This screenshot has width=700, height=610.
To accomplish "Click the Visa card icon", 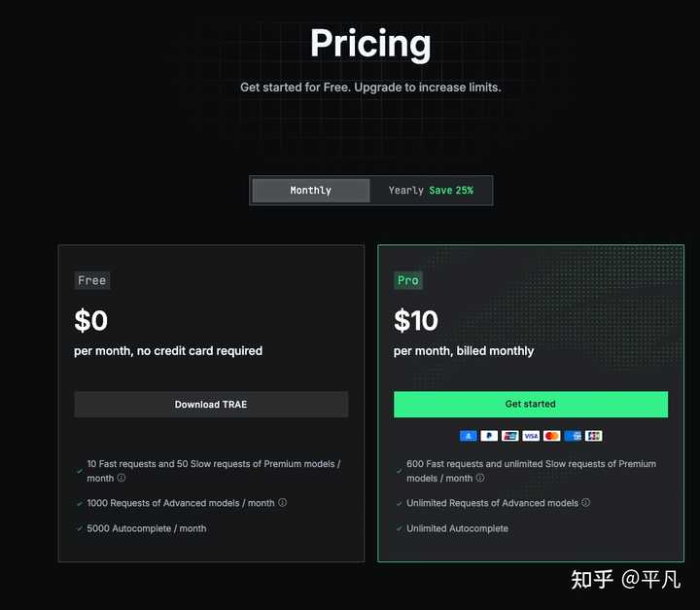I will tap(531, 436).
